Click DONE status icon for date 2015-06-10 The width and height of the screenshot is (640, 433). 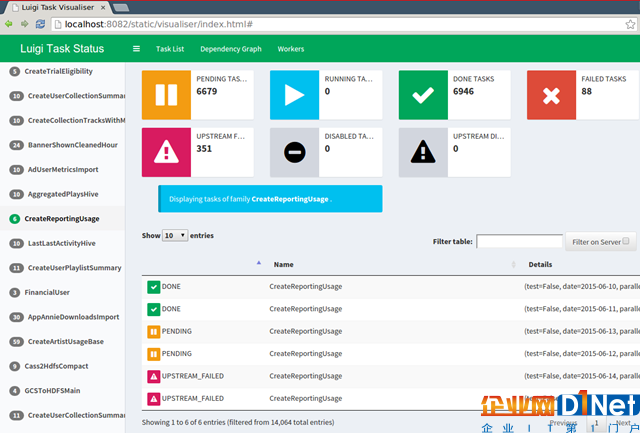153,287
